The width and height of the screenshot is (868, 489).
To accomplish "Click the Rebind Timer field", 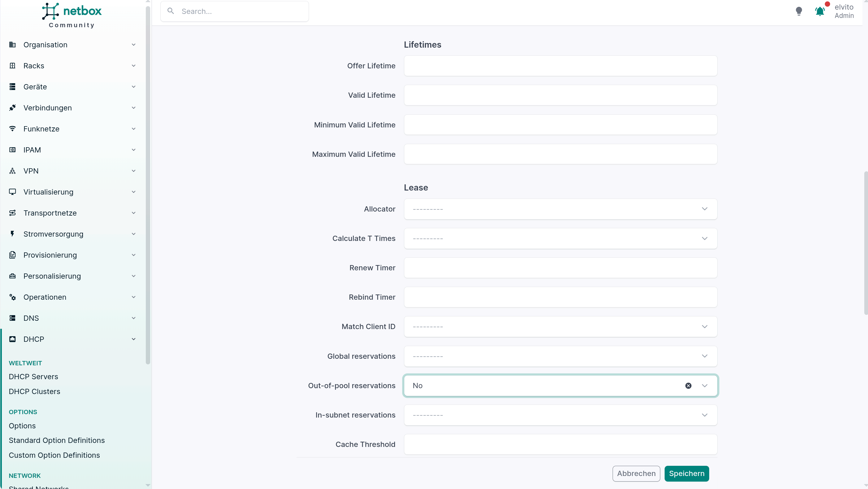I will (560, 297).
